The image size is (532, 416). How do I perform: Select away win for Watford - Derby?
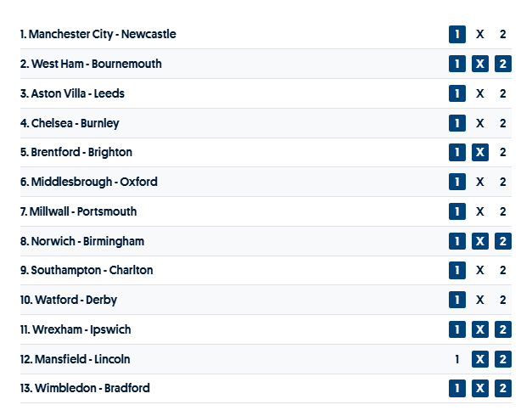tap(502, 300)
